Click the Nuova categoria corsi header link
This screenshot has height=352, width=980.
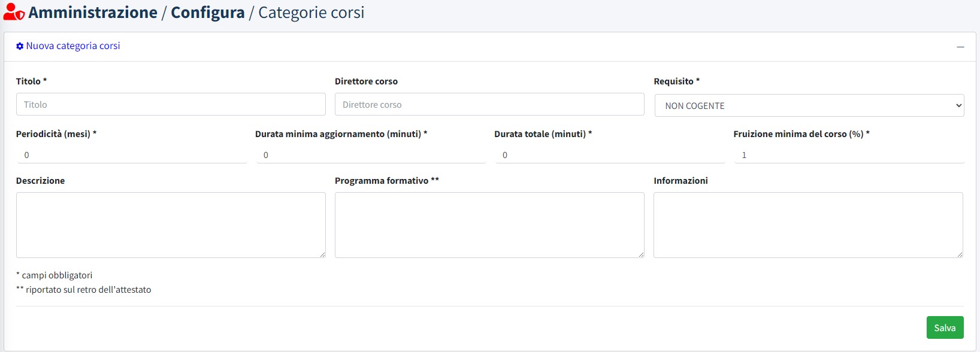(72, 45)
